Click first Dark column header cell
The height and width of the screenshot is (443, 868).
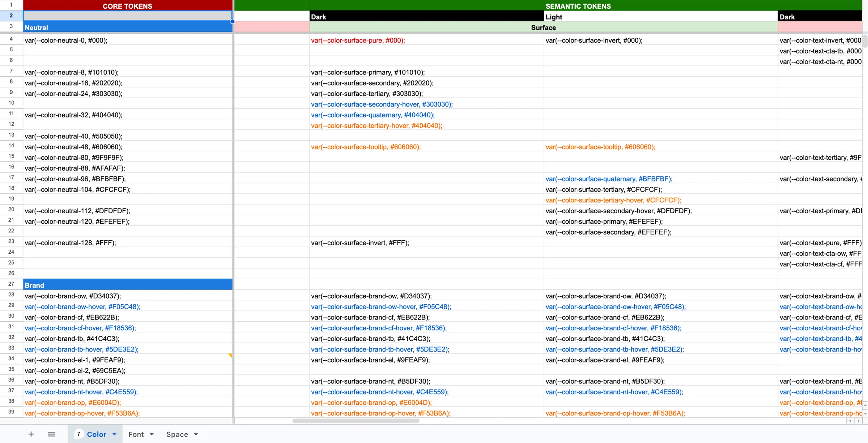pos(427,17)
